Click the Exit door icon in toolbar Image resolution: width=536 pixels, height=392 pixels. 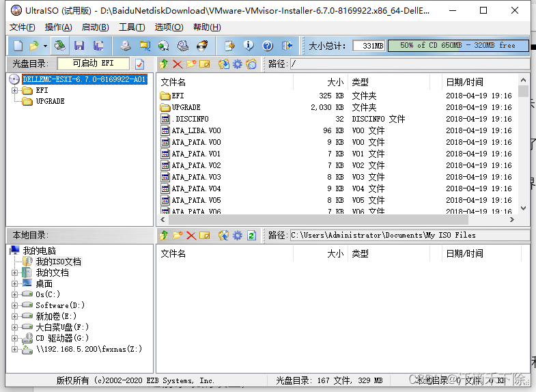pos(287,46)
